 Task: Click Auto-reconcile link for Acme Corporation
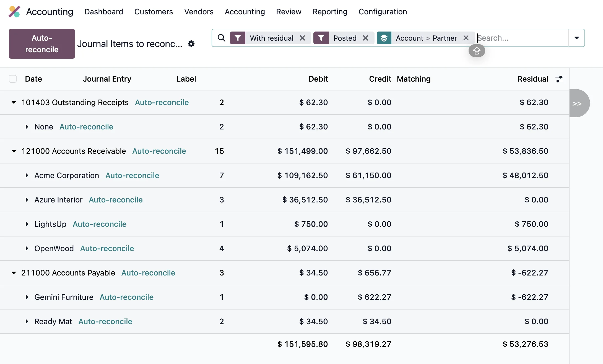[x=132, y=175]
